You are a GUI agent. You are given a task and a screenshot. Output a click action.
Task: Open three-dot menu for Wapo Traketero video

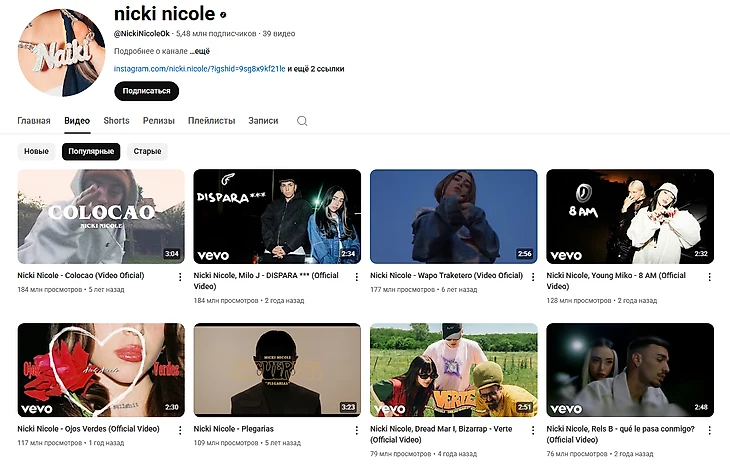[x=533, y=277]
